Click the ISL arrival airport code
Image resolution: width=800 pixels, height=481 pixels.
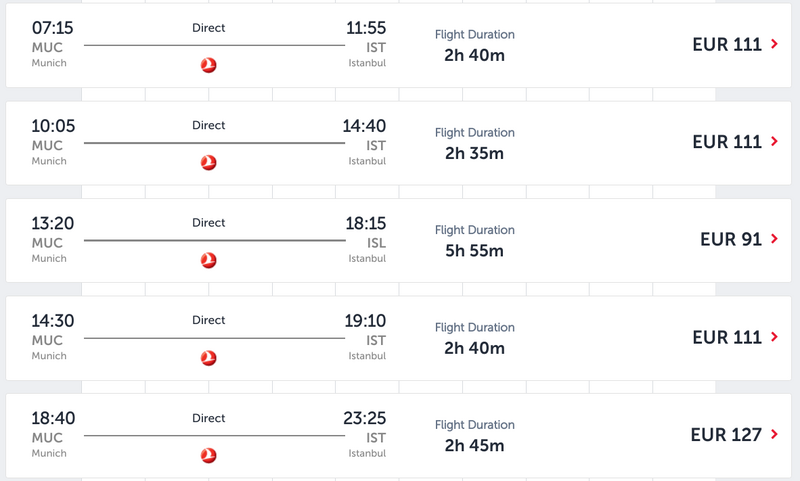tap(377, 243)
